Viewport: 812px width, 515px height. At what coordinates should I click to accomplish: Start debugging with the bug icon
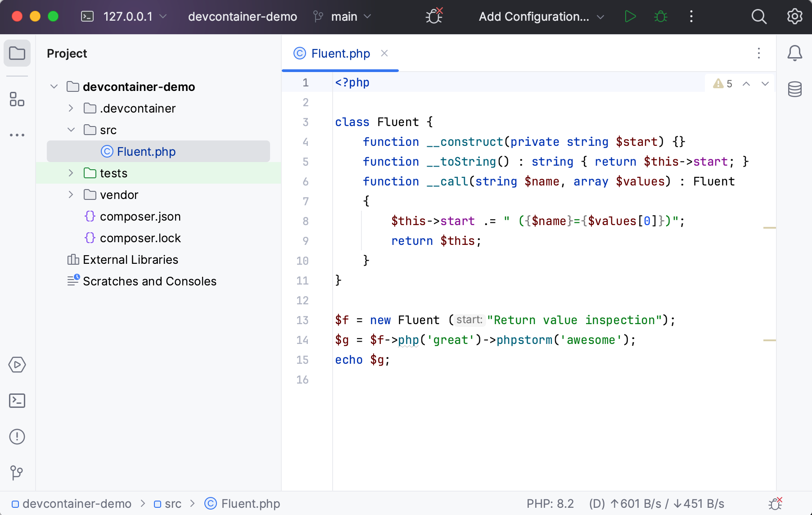pyautogui.click(x=660, y=17)
